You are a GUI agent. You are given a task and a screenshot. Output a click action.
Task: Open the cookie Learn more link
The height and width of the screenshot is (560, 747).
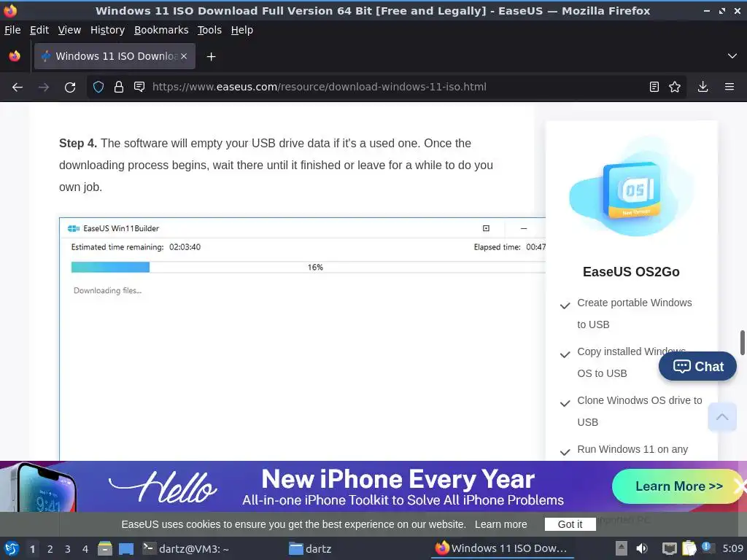click(x=500, y=524)
